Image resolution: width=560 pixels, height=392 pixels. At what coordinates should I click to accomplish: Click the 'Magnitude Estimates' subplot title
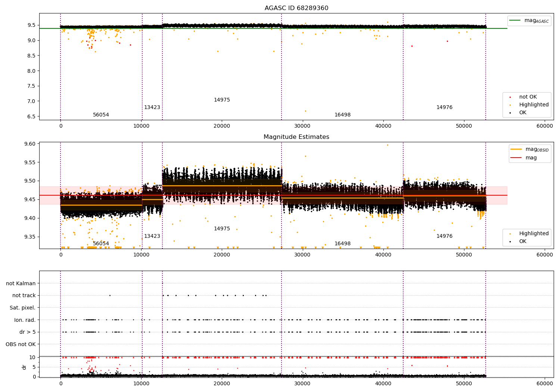[296, 137]
